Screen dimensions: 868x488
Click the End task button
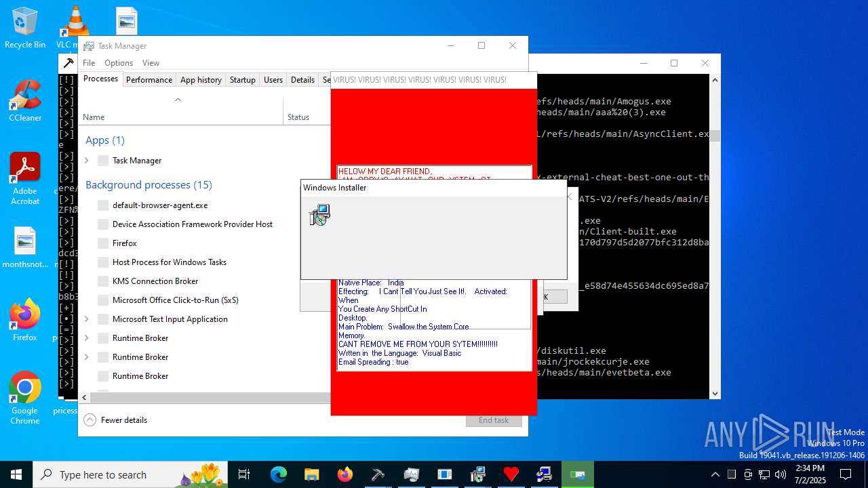point(494,420)
